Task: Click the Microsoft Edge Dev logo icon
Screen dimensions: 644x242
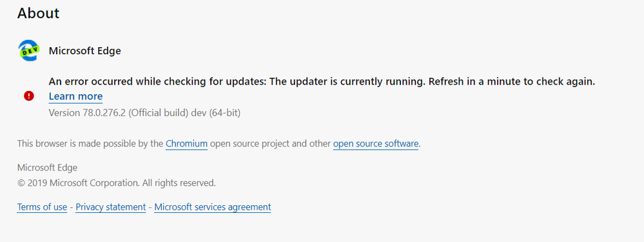Action: 29,51
